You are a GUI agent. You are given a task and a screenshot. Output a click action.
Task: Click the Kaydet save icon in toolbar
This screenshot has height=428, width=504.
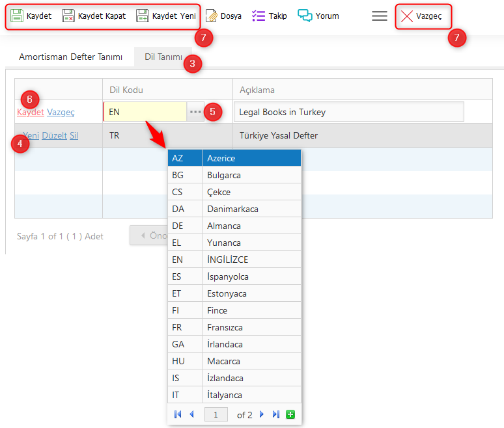[17, 16]
